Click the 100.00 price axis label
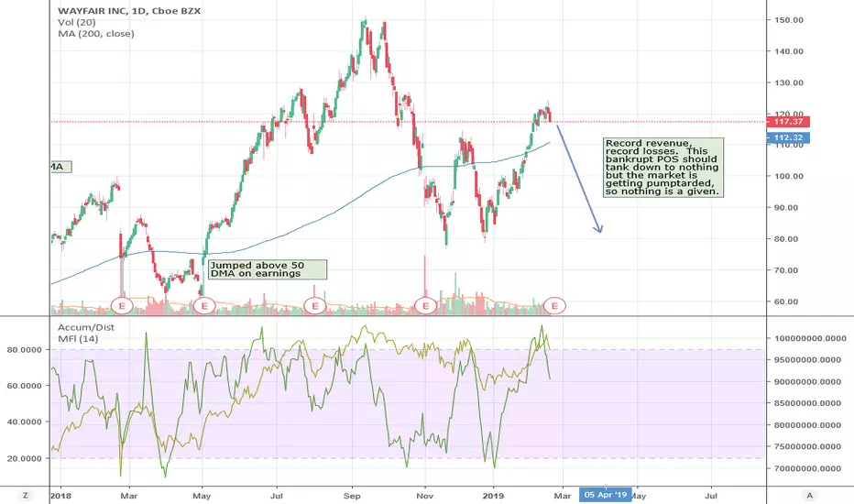The image size is (854, 504). [789, 176]
